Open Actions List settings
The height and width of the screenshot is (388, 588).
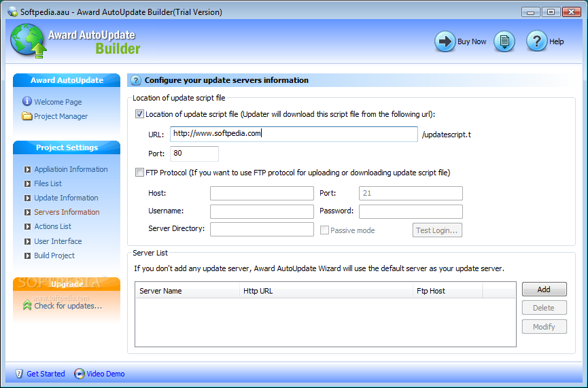pos(52,226)
